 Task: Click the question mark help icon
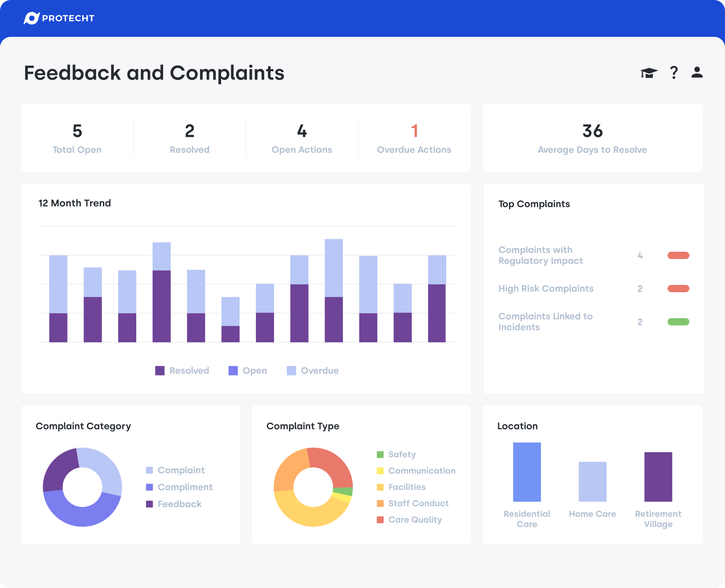(674, 73)
